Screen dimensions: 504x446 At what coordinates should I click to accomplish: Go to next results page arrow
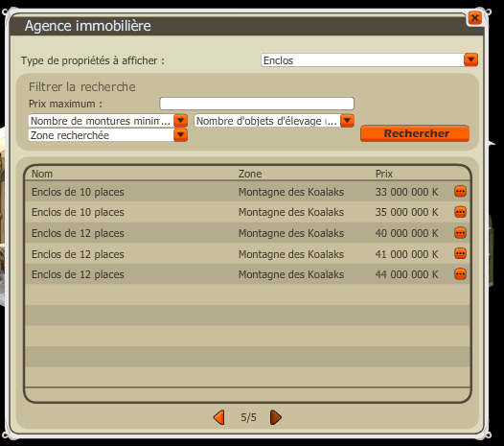[x=276, y=417]
